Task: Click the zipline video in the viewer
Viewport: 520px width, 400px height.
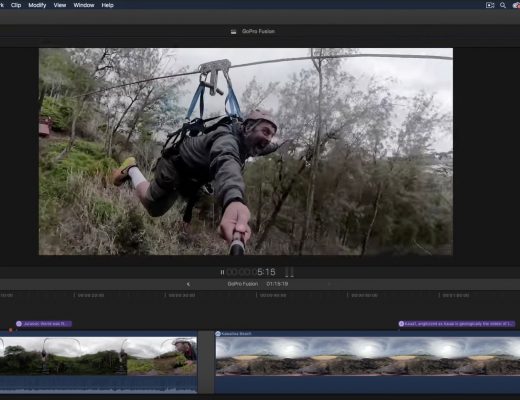Action: pyautogui.click(x=246, y=152)
